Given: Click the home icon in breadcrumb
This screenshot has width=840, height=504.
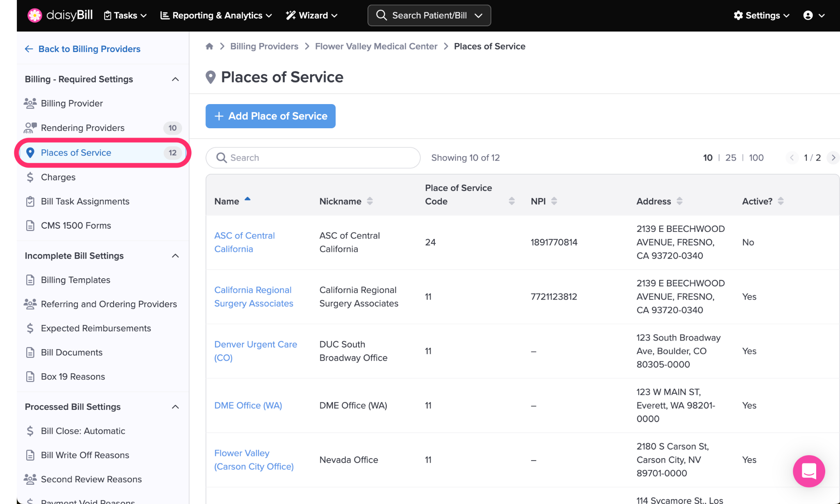Looking at the screenshot, I should click(x=209, y=46).
